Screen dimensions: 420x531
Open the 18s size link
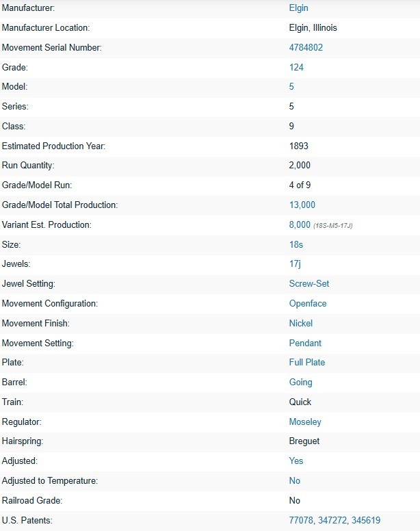pyautogui.click(x=296, y=244)
